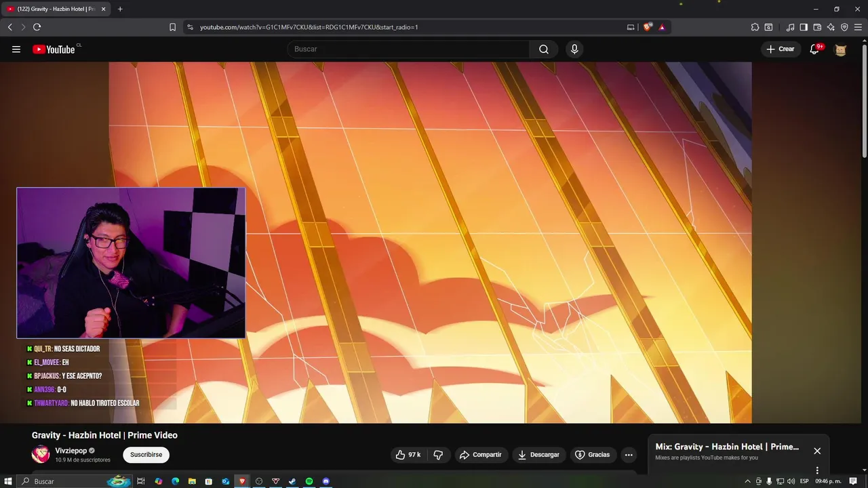Click the Gracias button
868x488 pixels.
593,455
